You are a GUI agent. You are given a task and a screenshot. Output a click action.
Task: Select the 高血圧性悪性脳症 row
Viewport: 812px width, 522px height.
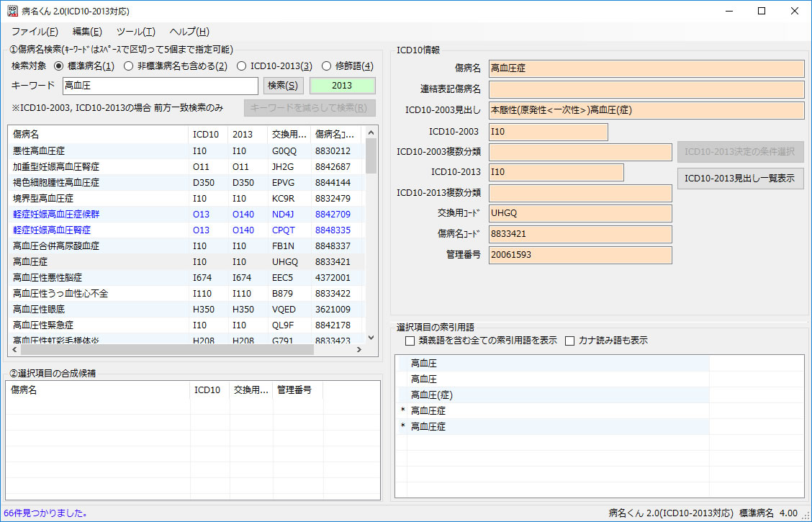[x=186, y=278]
